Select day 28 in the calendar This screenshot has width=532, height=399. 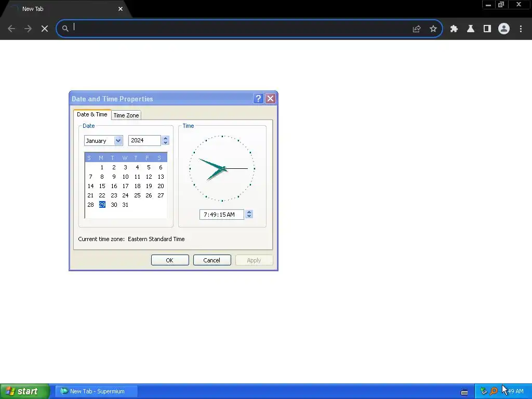pyautogui.click(x=90, y=205)
